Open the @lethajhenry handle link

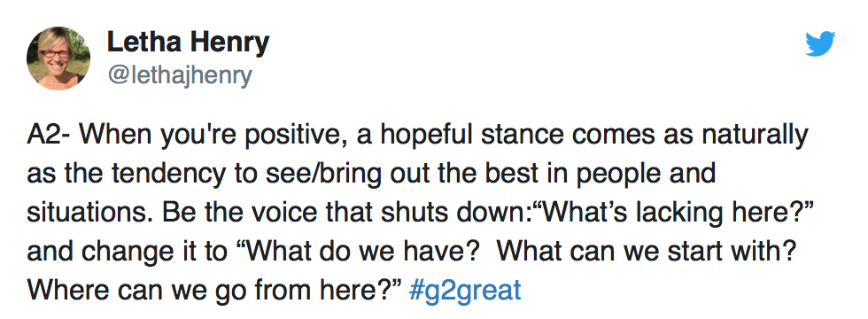click(179, 74)
